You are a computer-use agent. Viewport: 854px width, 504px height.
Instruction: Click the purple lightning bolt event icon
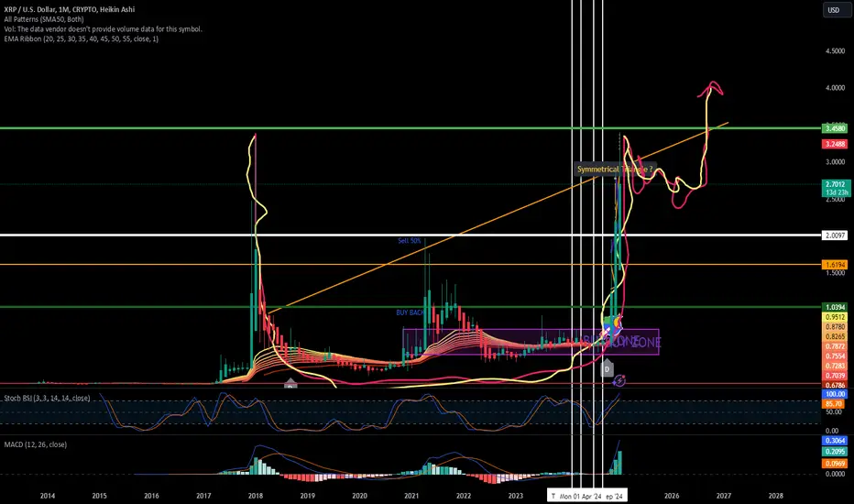click(x=619, y=380)
